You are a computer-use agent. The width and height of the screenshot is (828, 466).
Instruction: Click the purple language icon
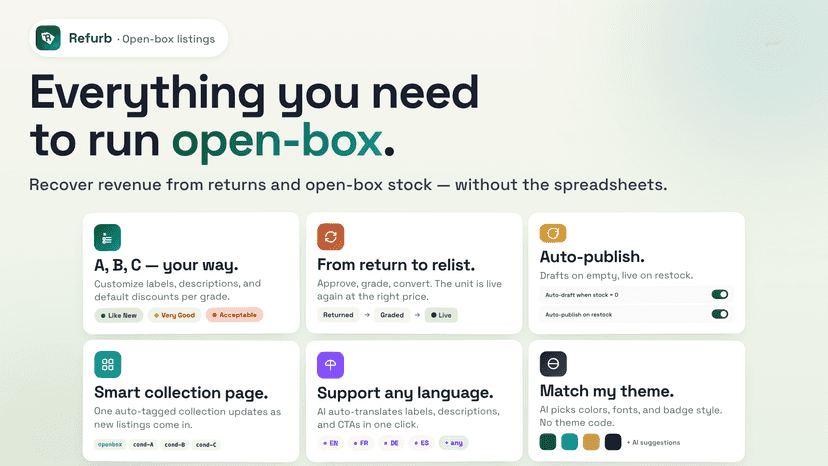coord(331,365)
